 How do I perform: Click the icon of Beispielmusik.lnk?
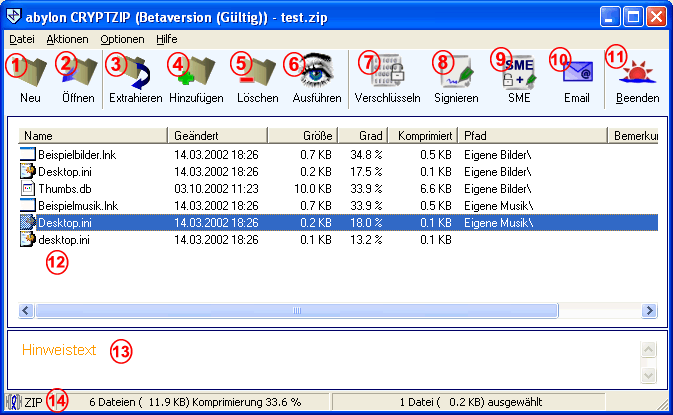[27, 206]
